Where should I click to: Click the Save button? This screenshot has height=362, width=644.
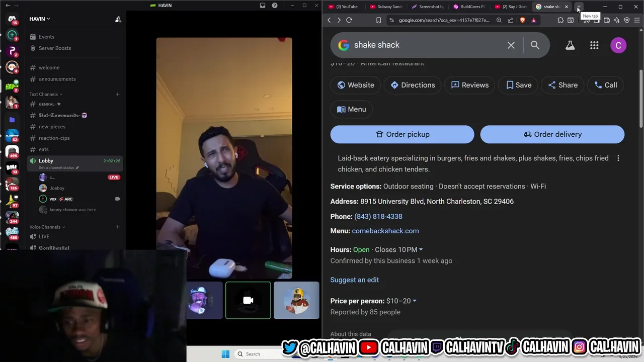click(x=518, y=85)
